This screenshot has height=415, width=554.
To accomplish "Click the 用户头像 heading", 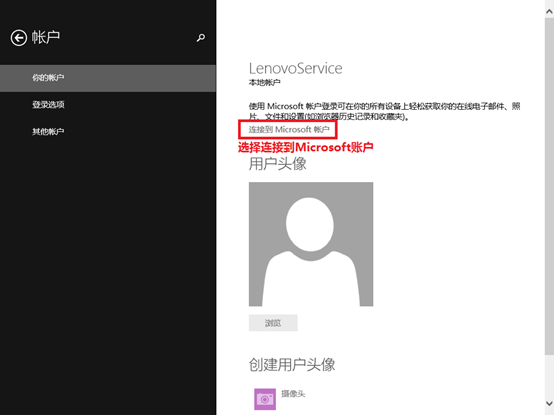I will [277, 164].
